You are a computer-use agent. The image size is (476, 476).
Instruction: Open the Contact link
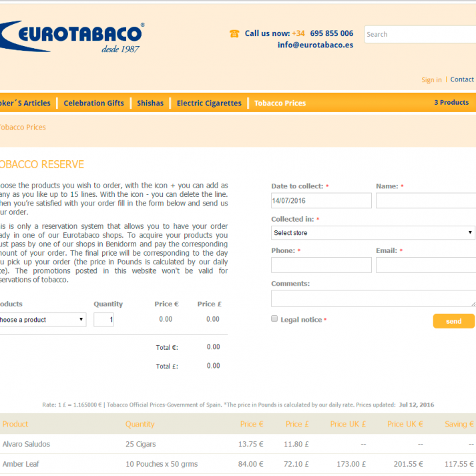click(462, 79)
